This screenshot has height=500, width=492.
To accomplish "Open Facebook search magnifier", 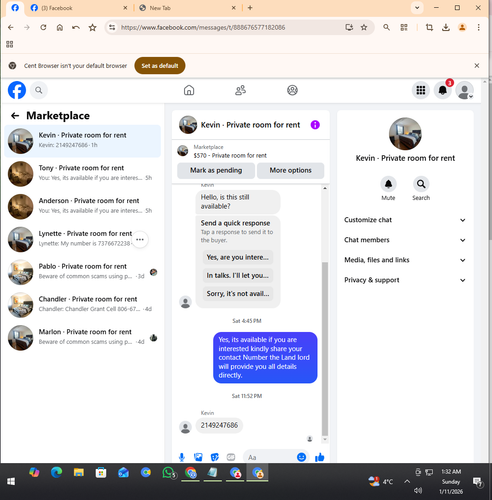I will click(39, 90).
